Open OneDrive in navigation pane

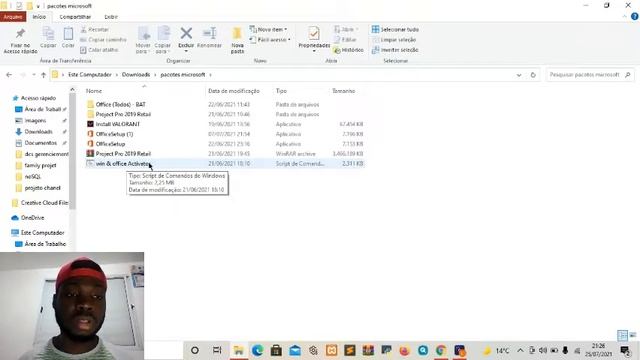[x=32, y=218]
